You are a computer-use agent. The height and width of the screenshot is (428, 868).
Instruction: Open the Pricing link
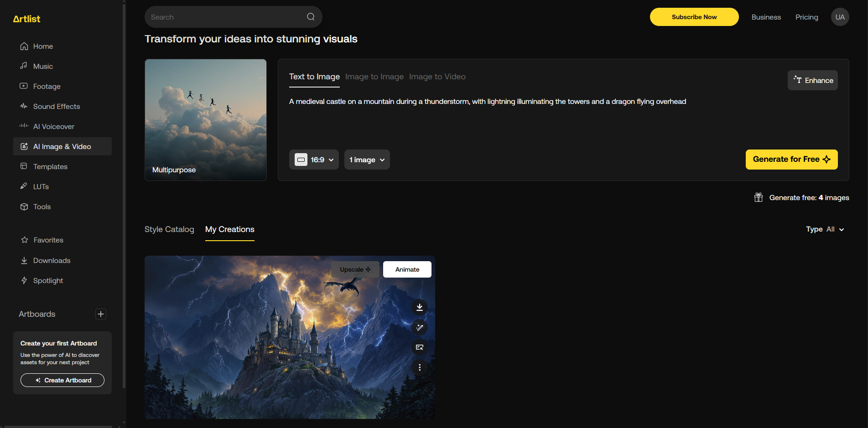pyautogui.click(x=807, y=17)
